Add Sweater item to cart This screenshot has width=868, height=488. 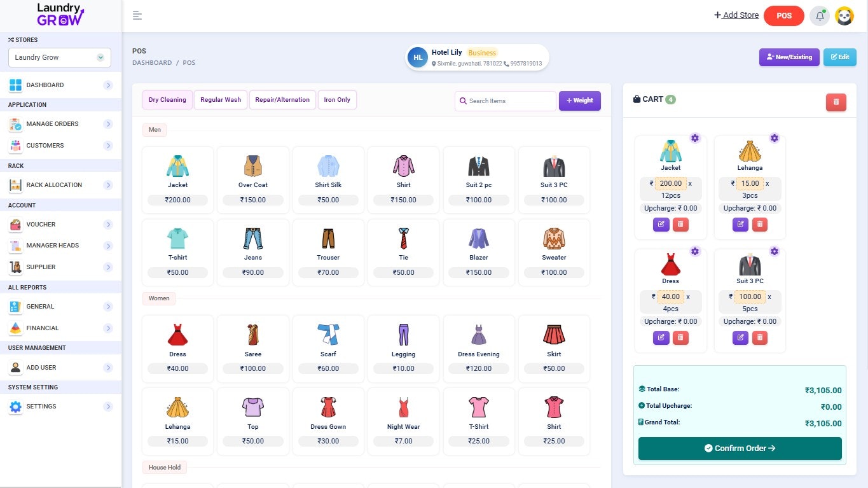pyautogui.click(x=554, y=252)
